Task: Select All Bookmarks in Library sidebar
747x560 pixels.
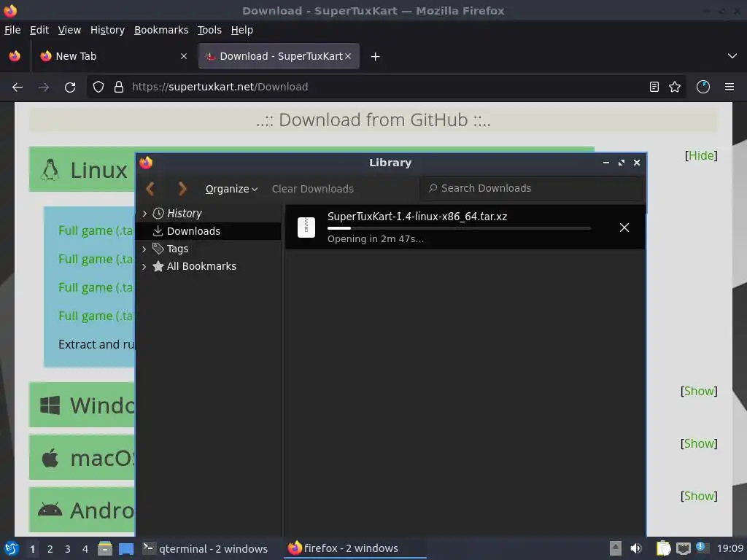Action: (201, 266)
